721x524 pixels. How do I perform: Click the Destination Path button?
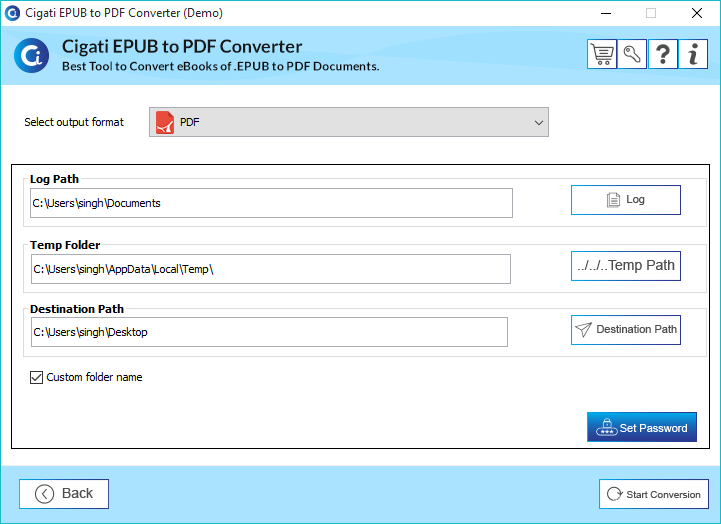(x=626, y=330)
